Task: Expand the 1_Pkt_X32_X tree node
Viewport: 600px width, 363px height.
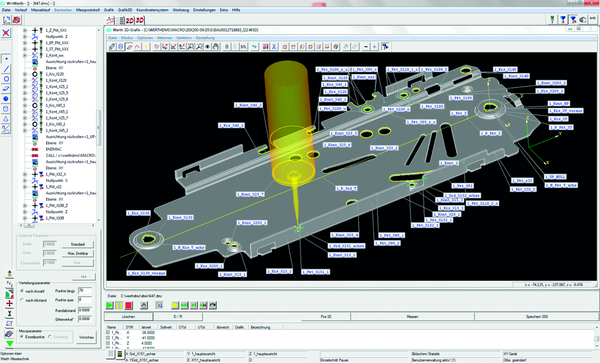Action: click(x=25, y=174)
